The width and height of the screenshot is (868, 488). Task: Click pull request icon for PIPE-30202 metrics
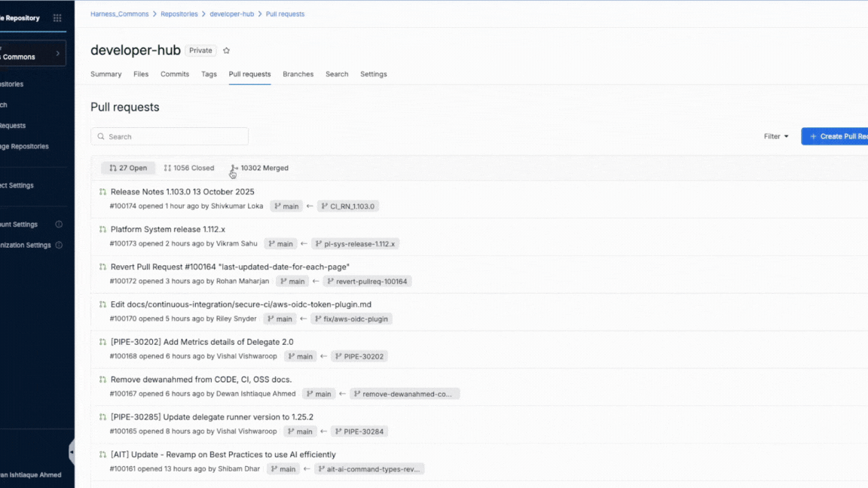(102, 343)
